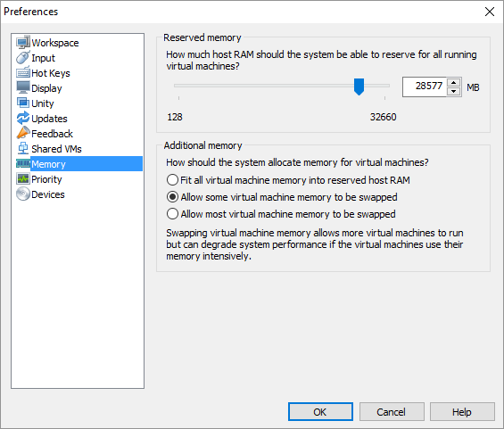Viewport: 504px width, 429px height.
Task: Open Display settings monitor icon
Action: coord(23,87)
